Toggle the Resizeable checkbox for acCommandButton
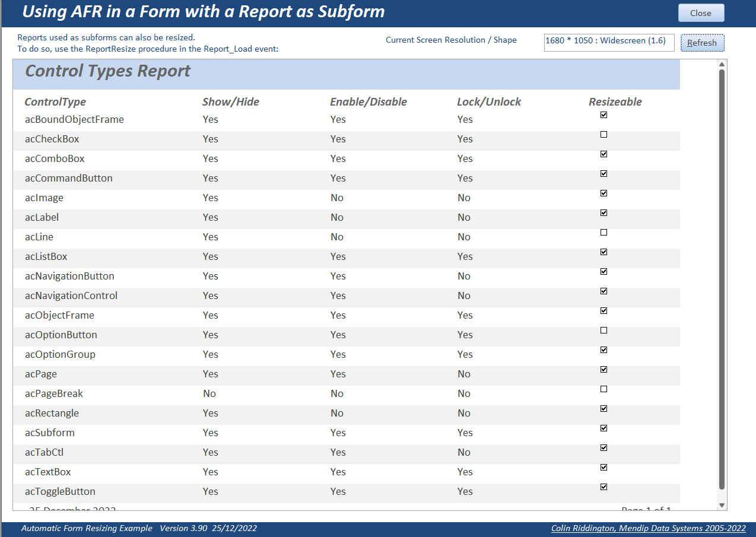Image resolution: width=756 pixels, height=537 pixels. click(x=603, y=174)
